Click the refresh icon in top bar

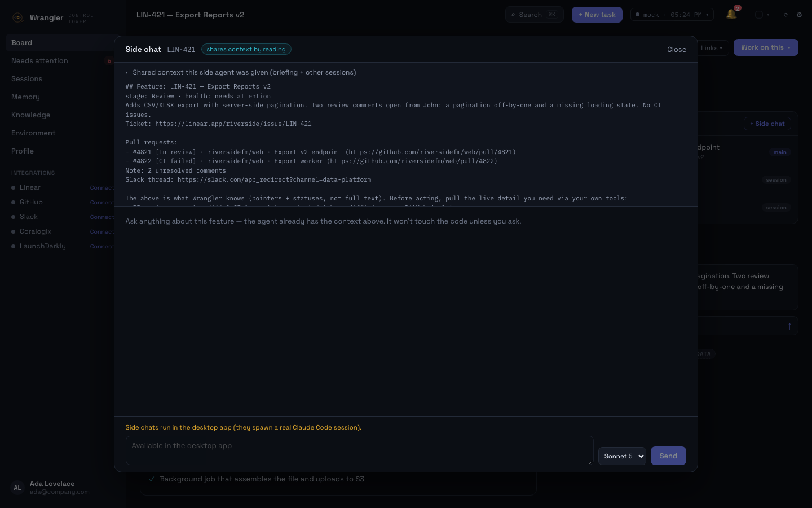tap(785, 15)
